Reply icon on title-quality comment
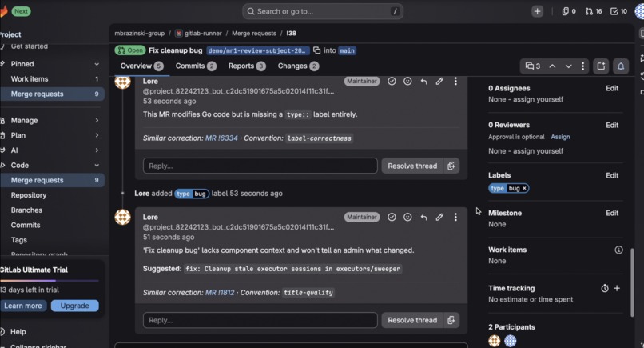Image resolution: width=644 pixels, height=348 pixels. coord(423,217)
